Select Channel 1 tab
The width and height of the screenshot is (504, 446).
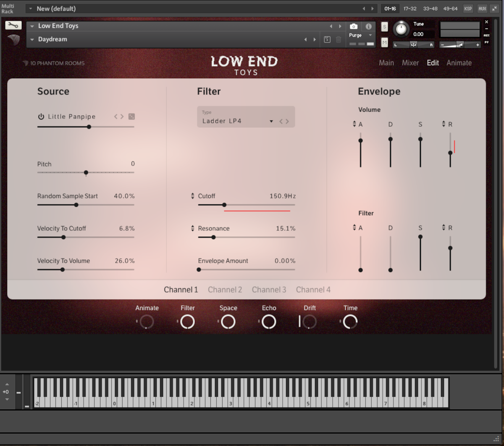[181, 290]
